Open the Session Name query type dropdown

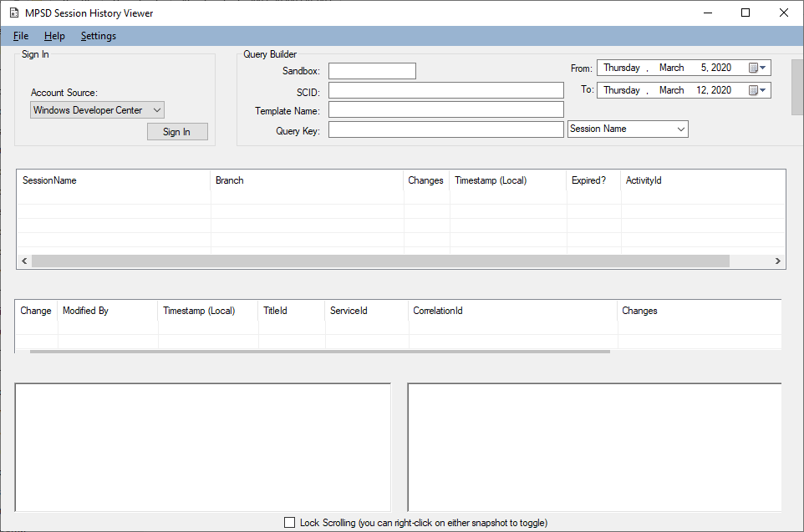tap(628, 129)
